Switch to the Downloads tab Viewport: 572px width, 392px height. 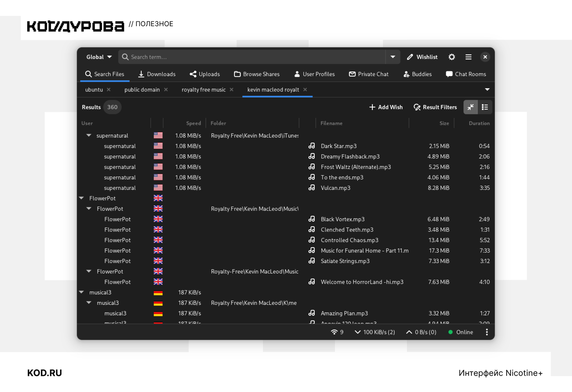(157, 74)
